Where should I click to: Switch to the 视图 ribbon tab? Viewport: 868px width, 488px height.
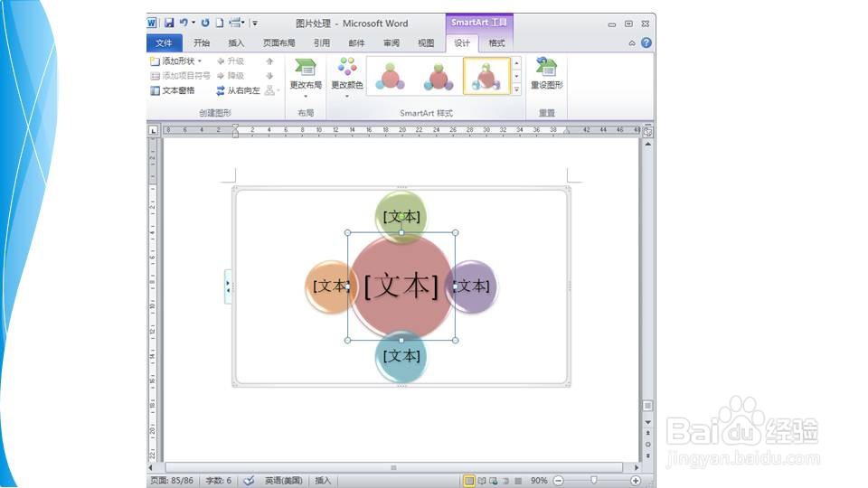(x=426, y=42)
